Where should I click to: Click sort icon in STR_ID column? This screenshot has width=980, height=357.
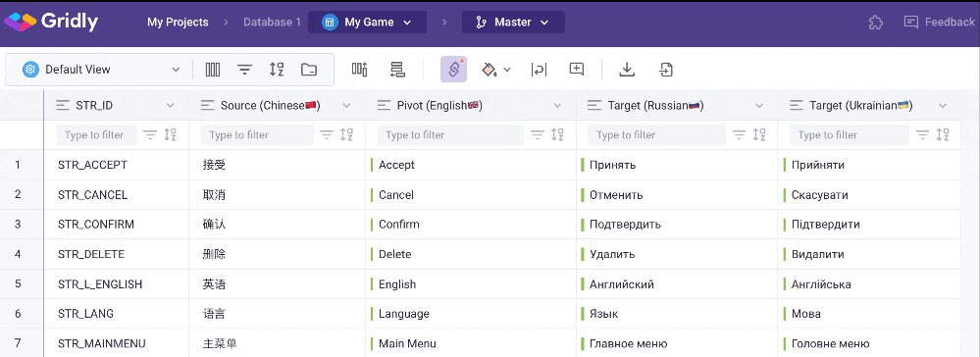click(x=170, y=134)
